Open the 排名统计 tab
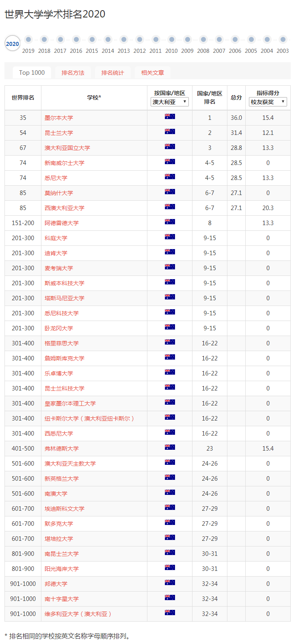Screen dimensions: 294x644 coord(112,73)
